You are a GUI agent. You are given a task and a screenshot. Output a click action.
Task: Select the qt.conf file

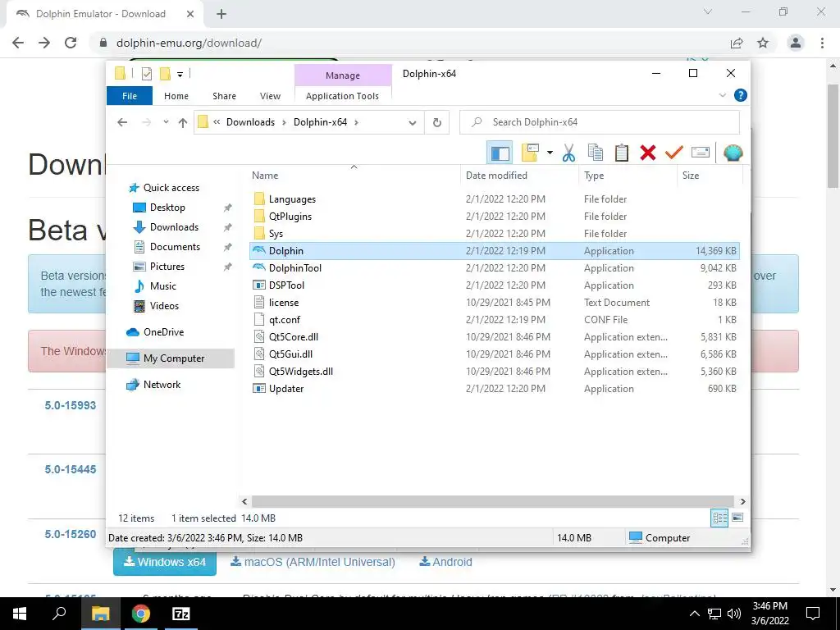[x=495, y=319]
